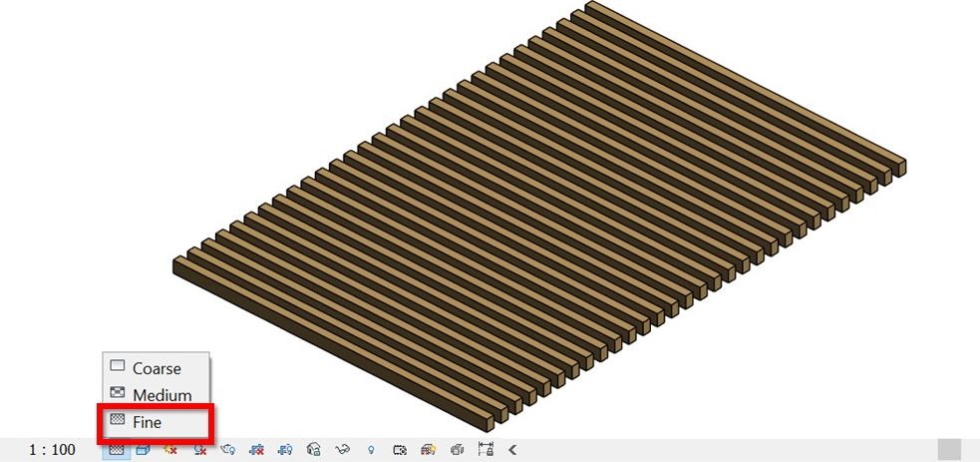Open the 1 : 100 view scale selector
This screenshot has width=980, height=462.
(52, 449)
